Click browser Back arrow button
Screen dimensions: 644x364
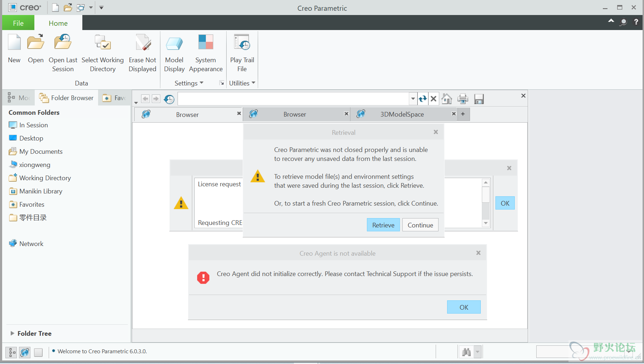click(145, 99)
